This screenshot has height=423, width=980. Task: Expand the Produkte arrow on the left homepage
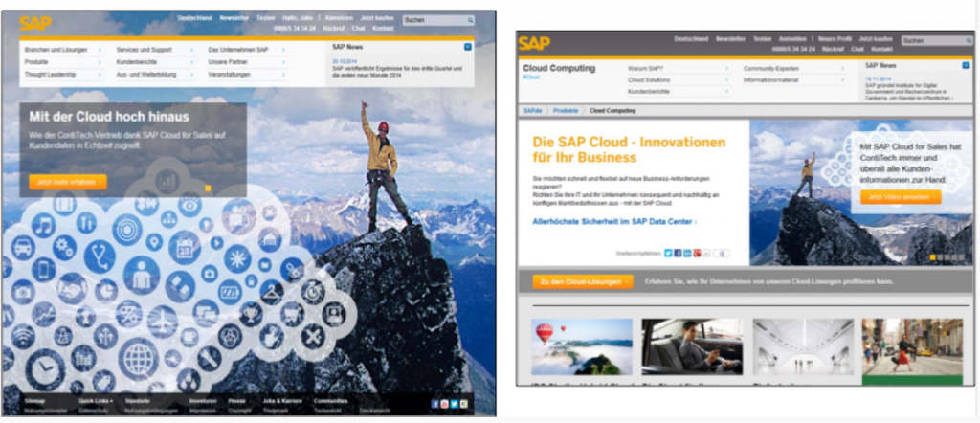coord(100,62)
